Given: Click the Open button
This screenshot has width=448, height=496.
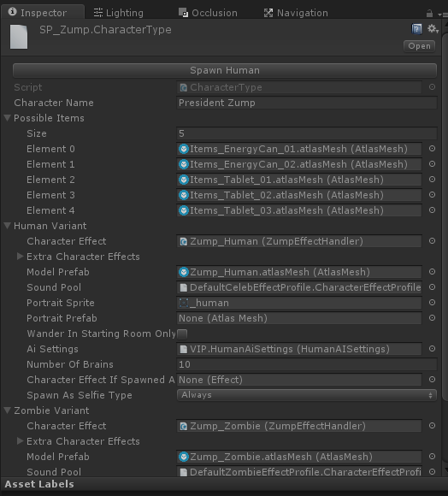Looking at the screenshot, I should (x=419, y=46).
